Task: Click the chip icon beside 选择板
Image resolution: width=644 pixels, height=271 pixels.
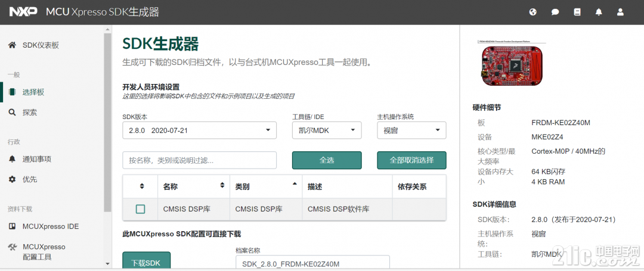Action: (13, 92)
